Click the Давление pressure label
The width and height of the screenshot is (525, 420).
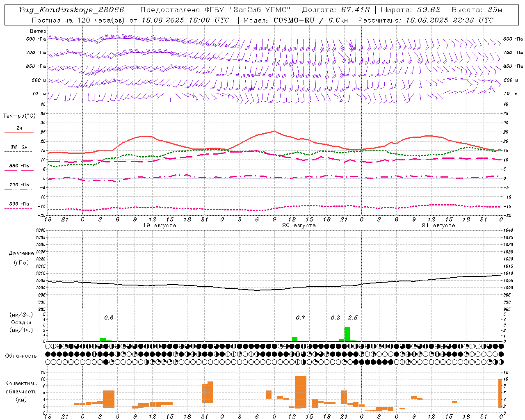click(x=21, y=253)
